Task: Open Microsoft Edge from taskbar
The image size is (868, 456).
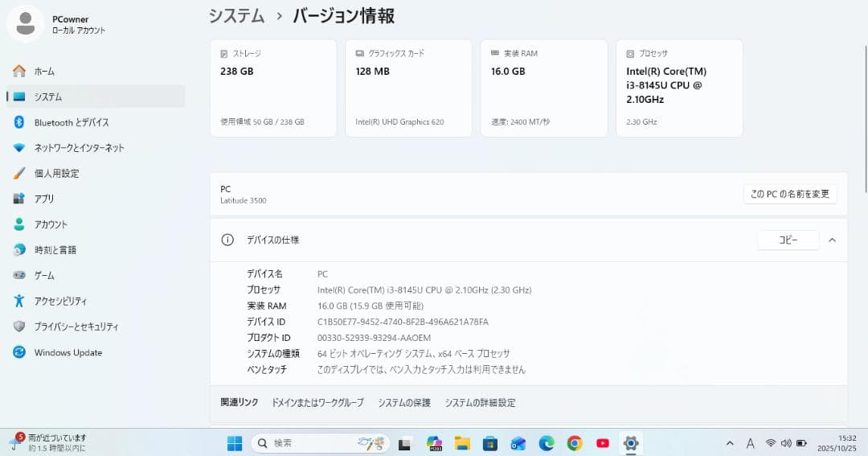Action: coord(547,443)
